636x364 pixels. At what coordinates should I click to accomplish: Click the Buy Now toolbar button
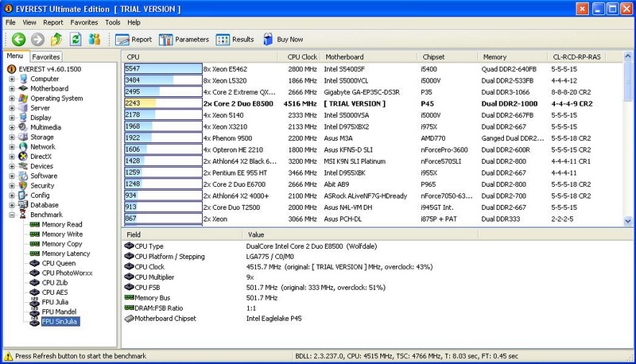tap(283, 39)
